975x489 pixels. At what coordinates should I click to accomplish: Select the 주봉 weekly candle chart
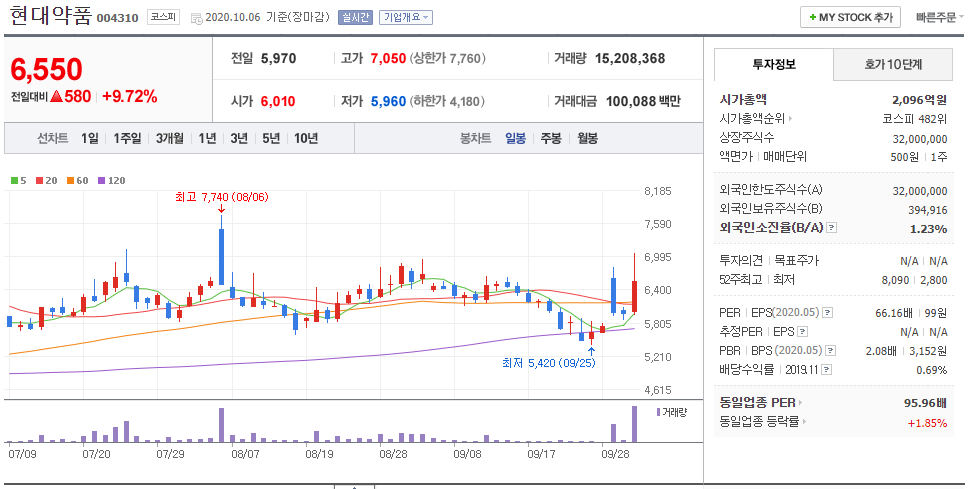pyautogui.click(x=551, y=138)
